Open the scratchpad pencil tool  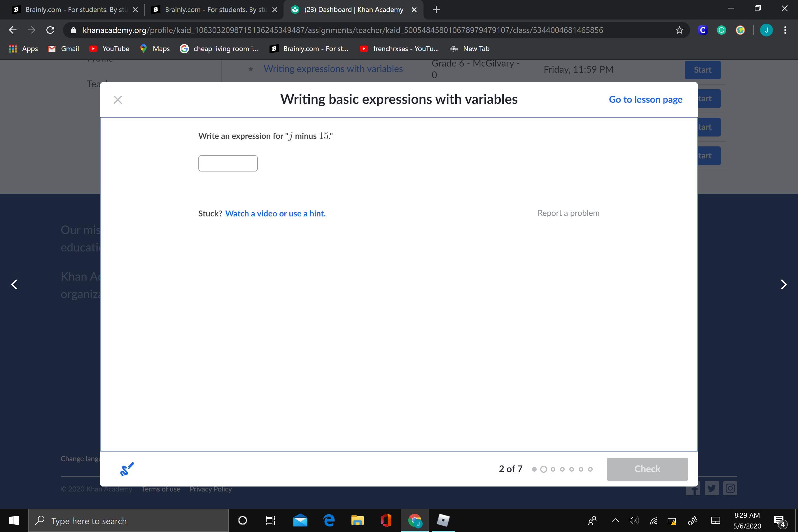pos(127,469)
